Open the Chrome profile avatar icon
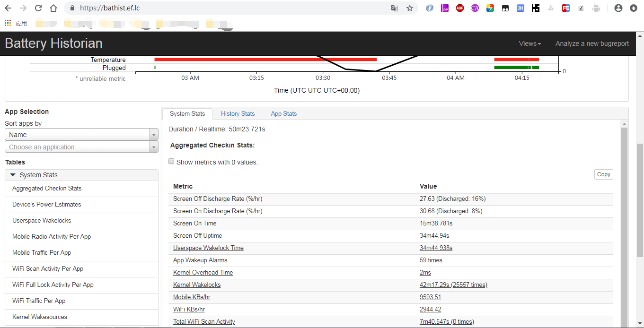Screen dimensions: 644x328 pyautogui.click(x=618, y=8)
